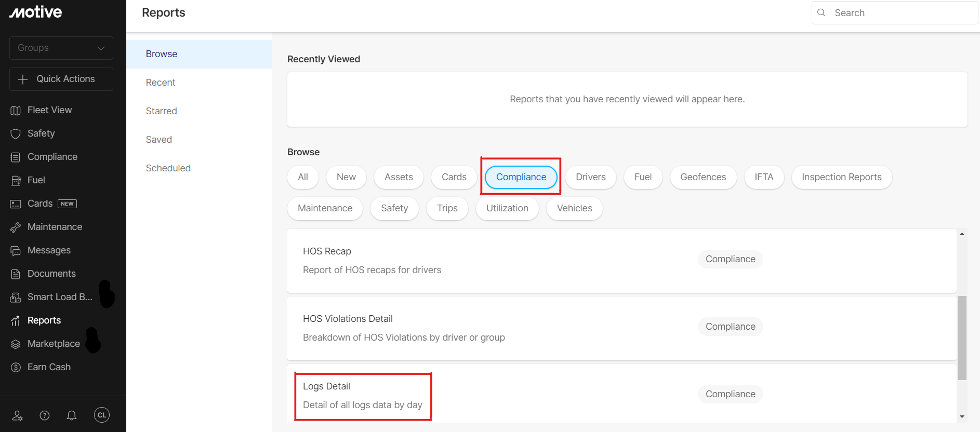Image resolution: width=980 pixels, height=432 pixels.
Task: Open Fleet View map icon
Action: [16, 110]
